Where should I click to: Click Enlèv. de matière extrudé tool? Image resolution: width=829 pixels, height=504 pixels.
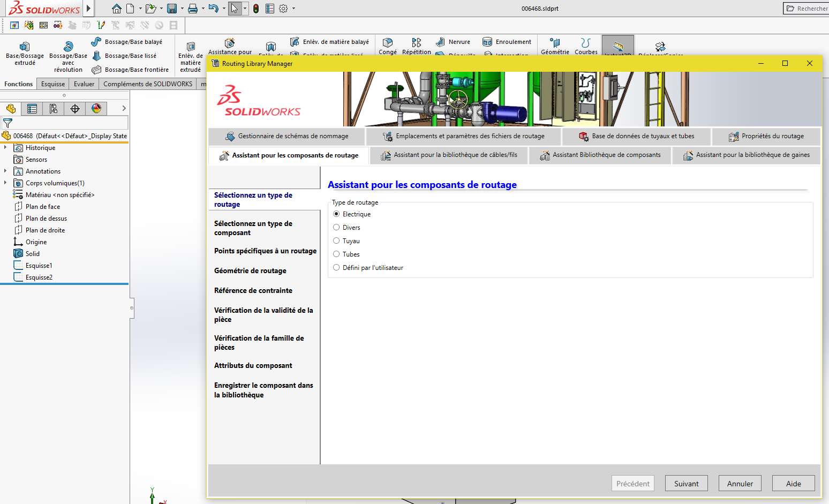191,57
